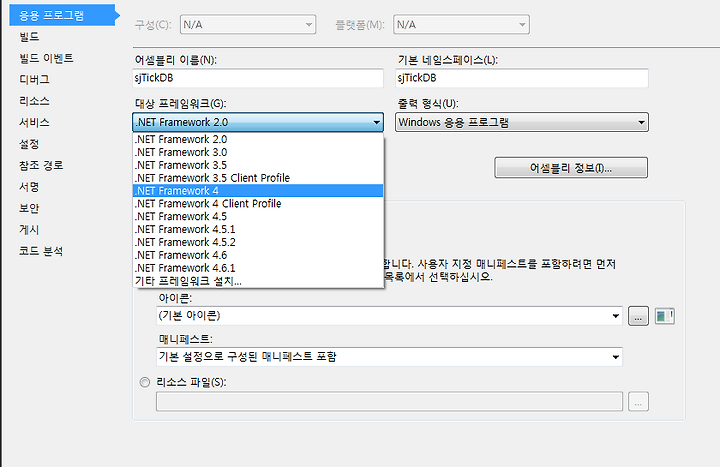720x467 pixels.
Task: Select the 리소스 tab
Action: coord(34,101)
